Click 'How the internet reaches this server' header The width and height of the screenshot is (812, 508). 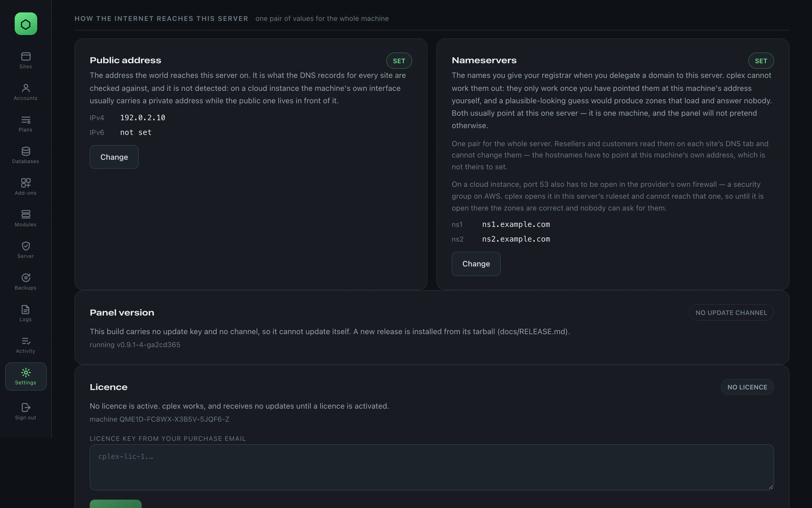(161, 18)
